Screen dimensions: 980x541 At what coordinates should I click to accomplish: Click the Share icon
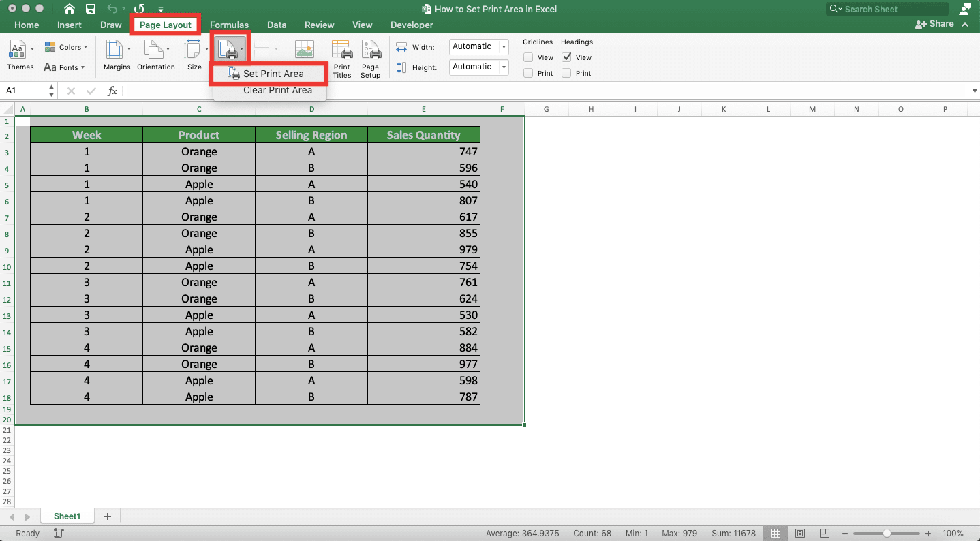(x=935, y=24)
